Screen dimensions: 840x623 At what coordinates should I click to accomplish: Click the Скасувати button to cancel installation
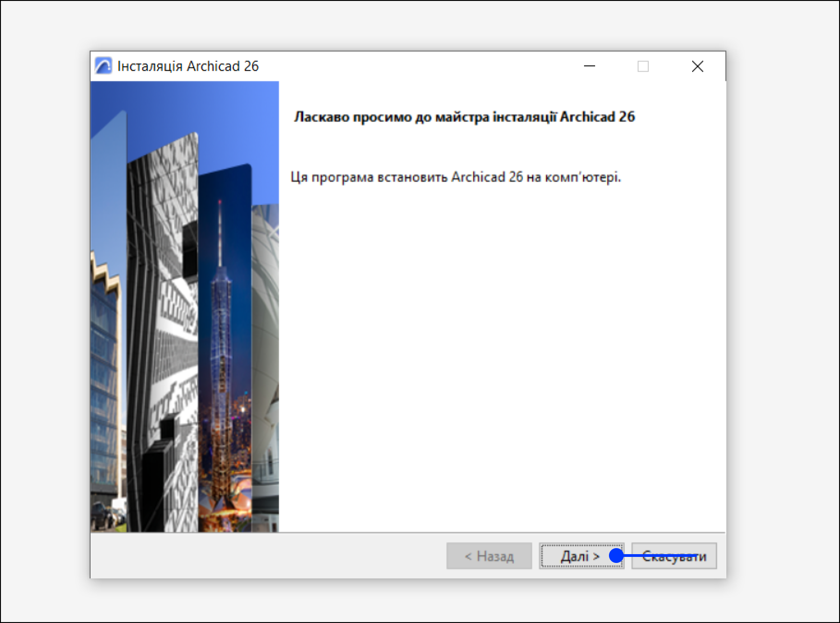(674, 556)
